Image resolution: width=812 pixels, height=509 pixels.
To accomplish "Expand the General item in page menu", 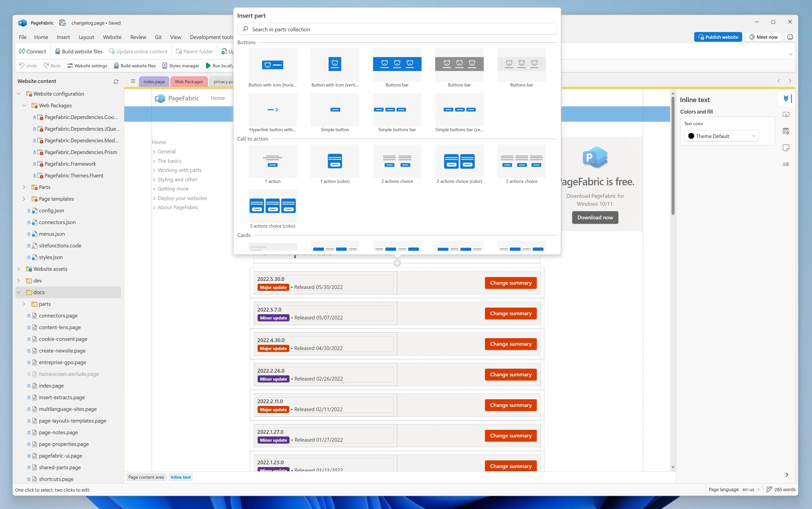I will coord(154,152).
